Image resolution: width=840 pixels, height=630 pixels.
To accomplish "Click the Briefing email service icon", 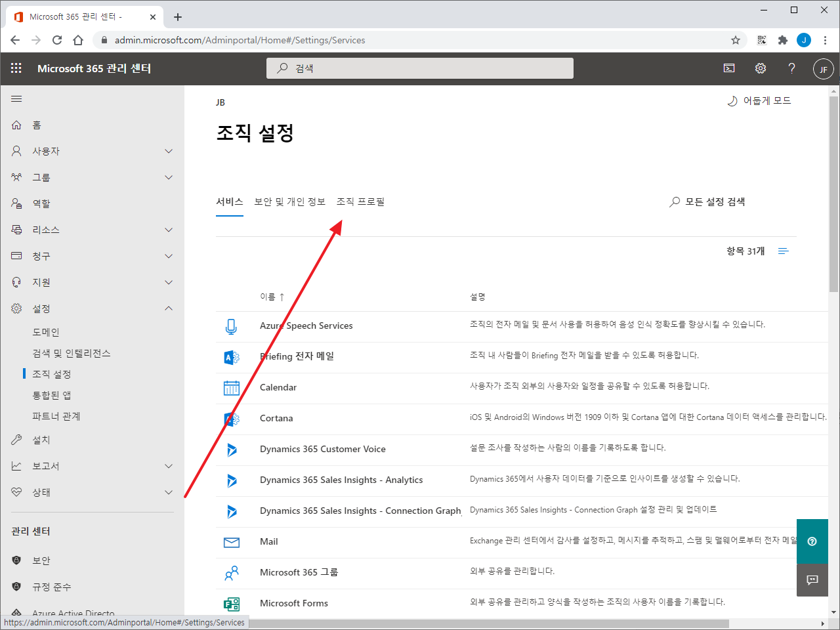I will (x=232, y=357).
